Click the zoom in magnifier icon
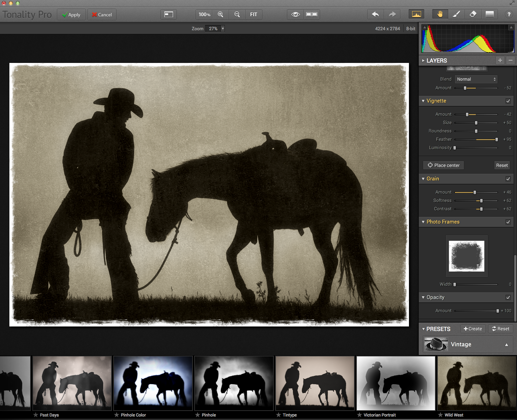Viewport: 517px width, 420px height. [x=220, y=14]
